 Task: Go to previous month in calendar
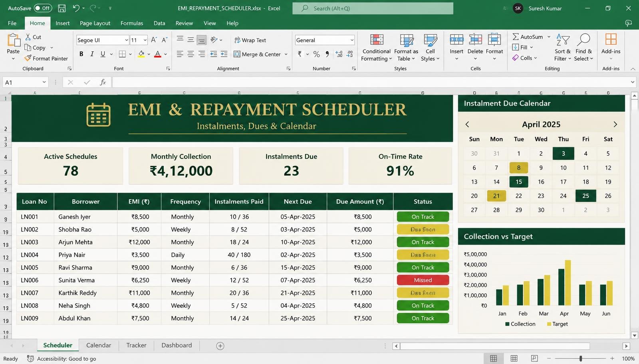[467, 125]
